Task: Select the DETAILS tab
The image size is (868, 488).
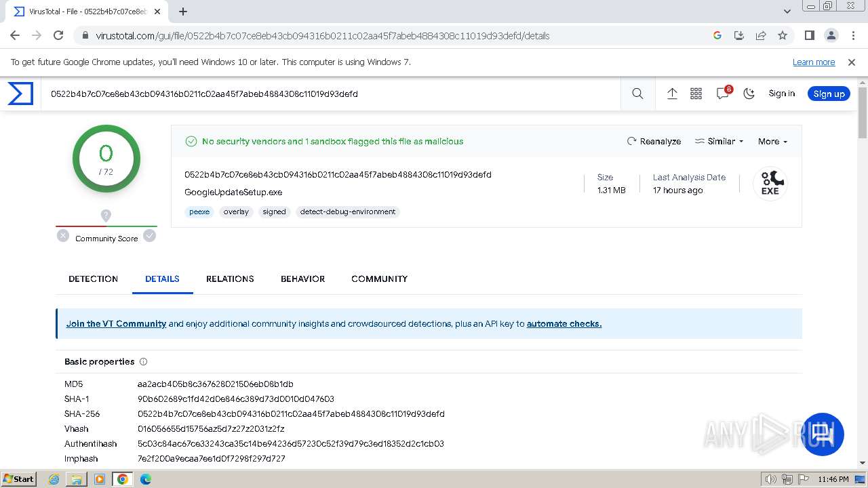Action: click(x=162, y=279)
